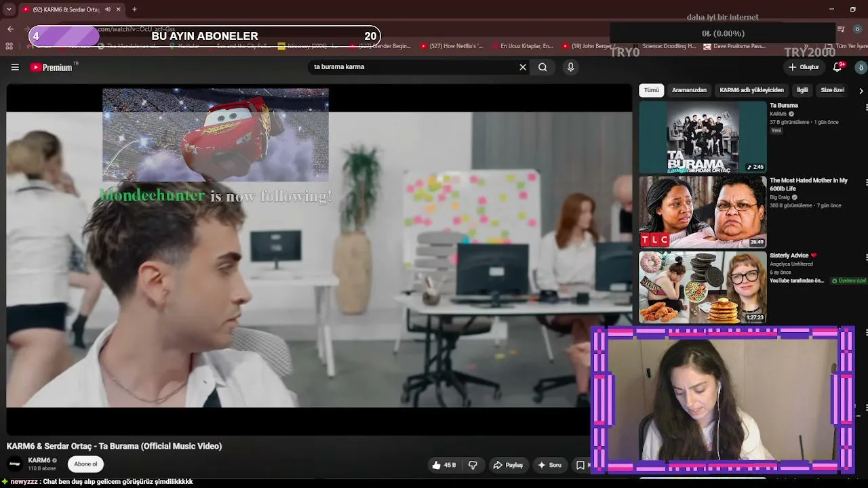The height and width of the screenshot is (488, 868).
Task: Open the '(527) How Netflix's' bookmark
Action: tap(452, 46)
